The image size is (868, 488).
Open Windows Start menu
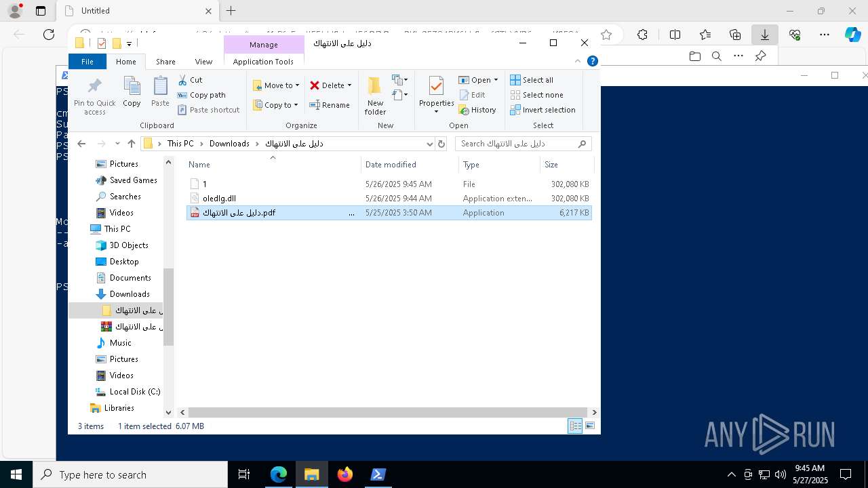pyautogui.click(x=16, y=474)
